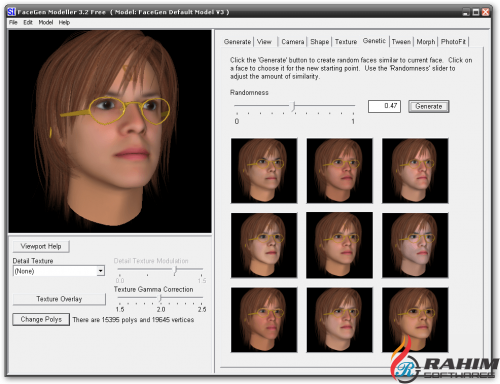Choose the top-middle generated face thumbnail
This screenshot has width=500, height=384.
click(339, 171)
